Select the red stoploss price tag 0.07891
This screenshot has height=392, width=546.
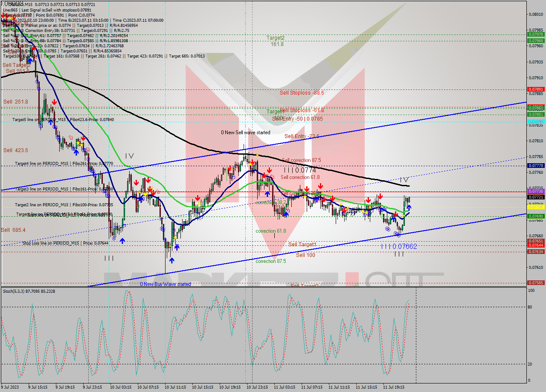[536, 88]
